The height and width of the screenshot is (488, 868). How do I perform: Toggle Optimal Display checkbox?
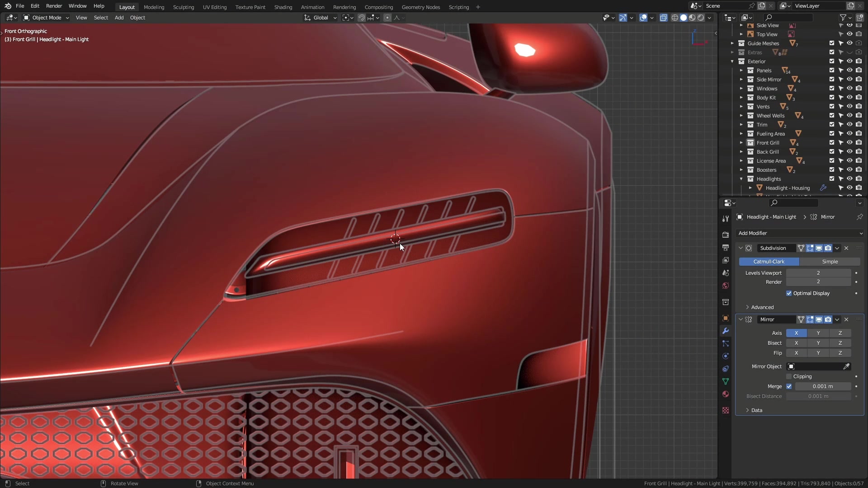tap(789, 293)
